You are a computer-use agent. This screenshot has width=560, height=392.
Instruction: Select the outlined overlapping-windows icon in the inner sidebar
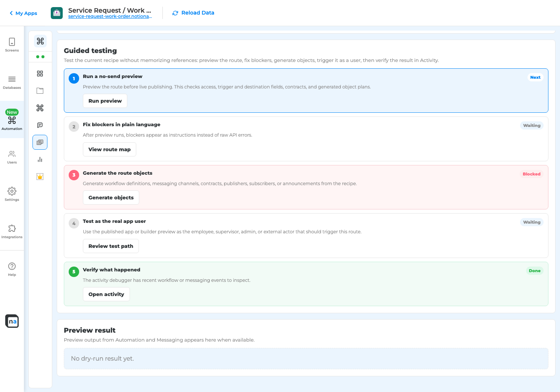point(40,142)
